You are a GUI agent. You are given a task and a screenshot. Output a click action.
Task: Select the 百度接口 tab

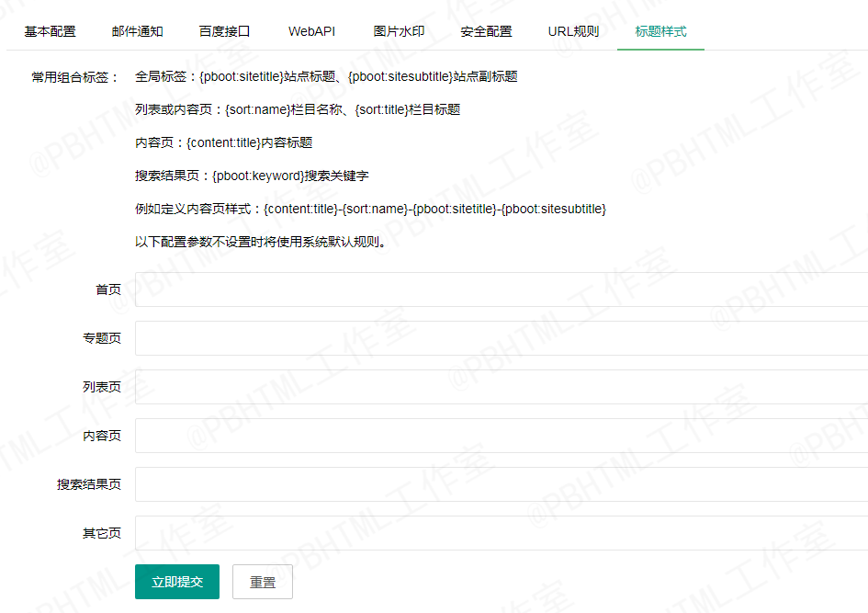click(x=225, y=31)
